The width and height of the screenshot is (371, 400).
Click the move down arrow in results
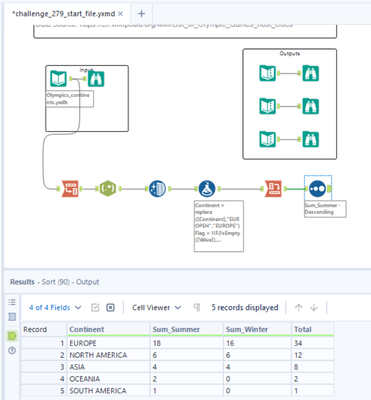[x=314, y=308]
